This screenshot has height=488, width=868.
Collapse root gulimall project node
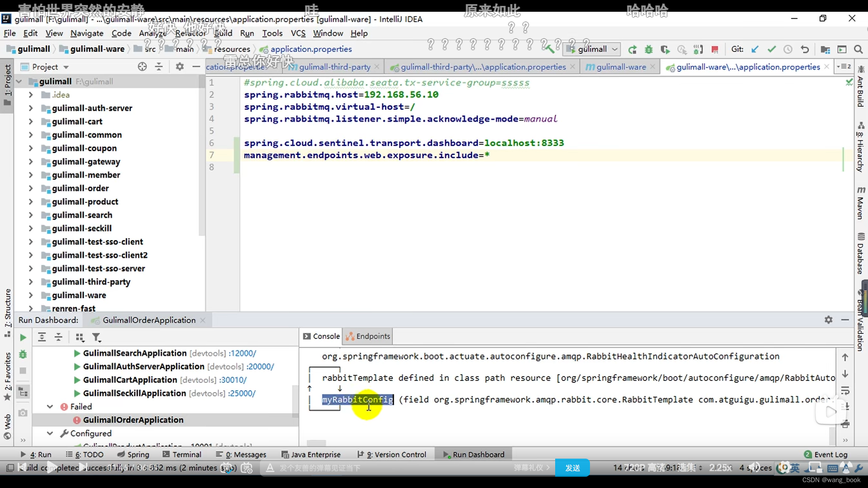coord(19,81)
